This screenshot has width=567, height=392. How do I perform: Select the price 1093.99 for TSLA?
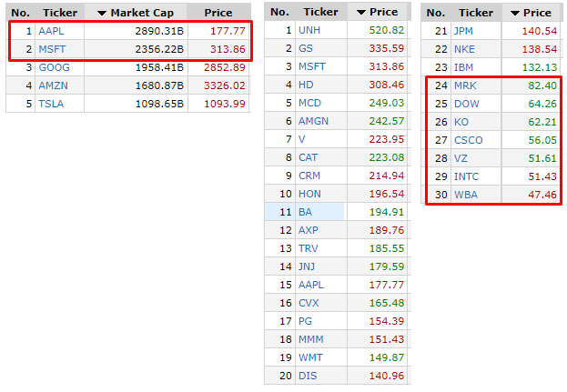click(225, 104)
